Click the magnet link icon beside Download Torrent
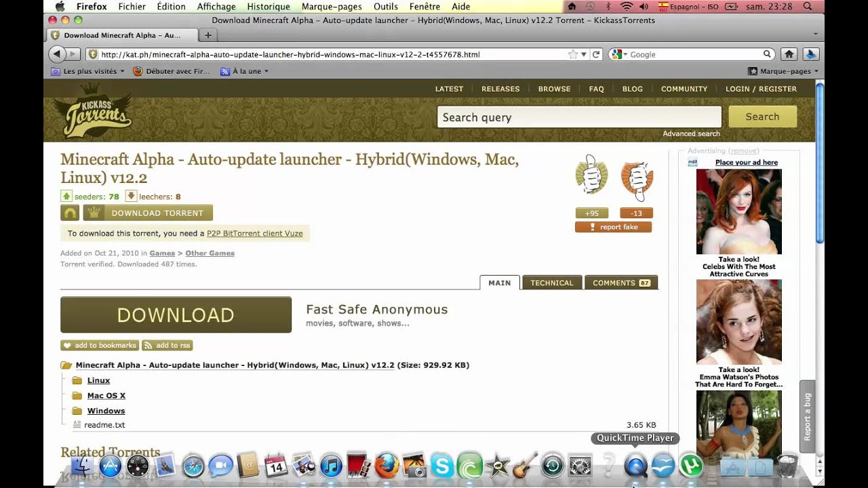 pyautogui.click(x=70, y=213)
